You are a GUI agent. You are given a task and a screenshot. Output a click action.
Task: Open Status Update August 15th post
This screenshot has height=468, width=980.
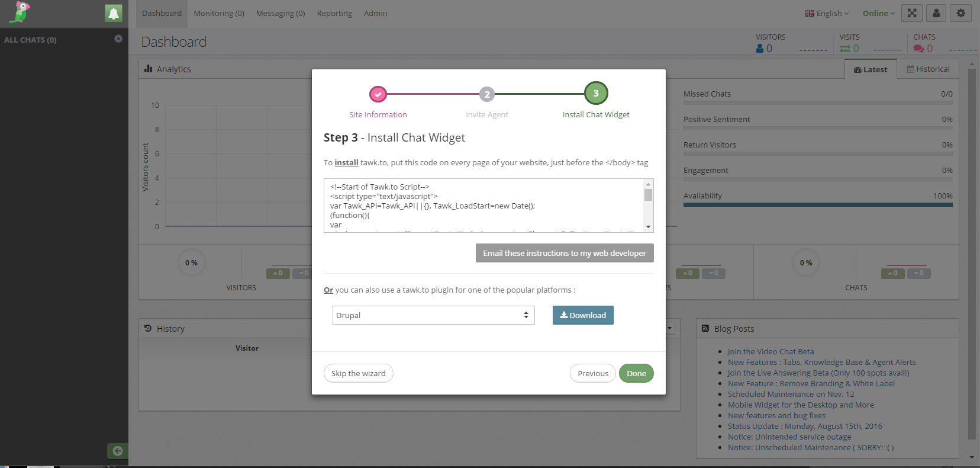[x=805, y=426]
